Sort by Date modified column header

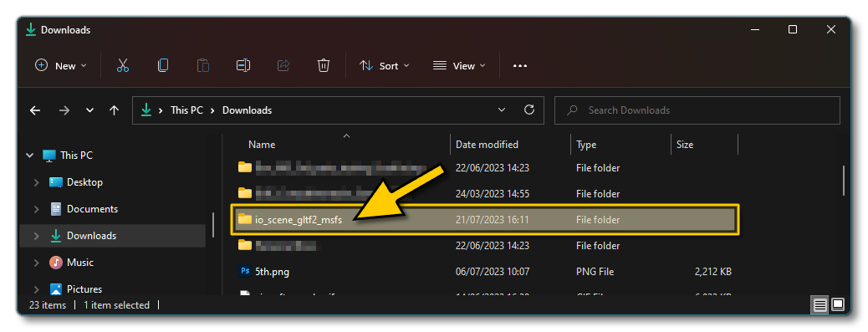[487, 145]
